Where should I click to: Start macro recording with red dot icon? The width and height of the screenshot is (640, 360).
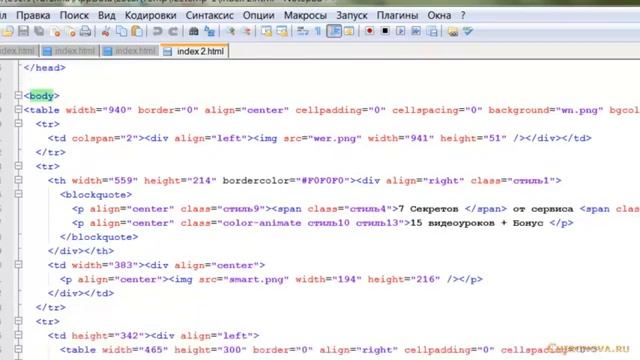coord(369,31)
